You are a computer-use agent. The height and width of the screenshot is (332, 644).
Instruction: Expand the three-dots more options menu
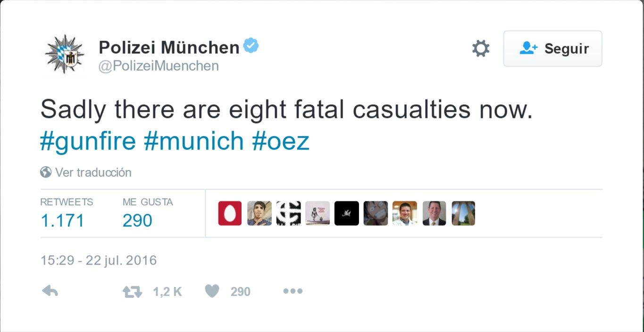[x=293, y=291]
